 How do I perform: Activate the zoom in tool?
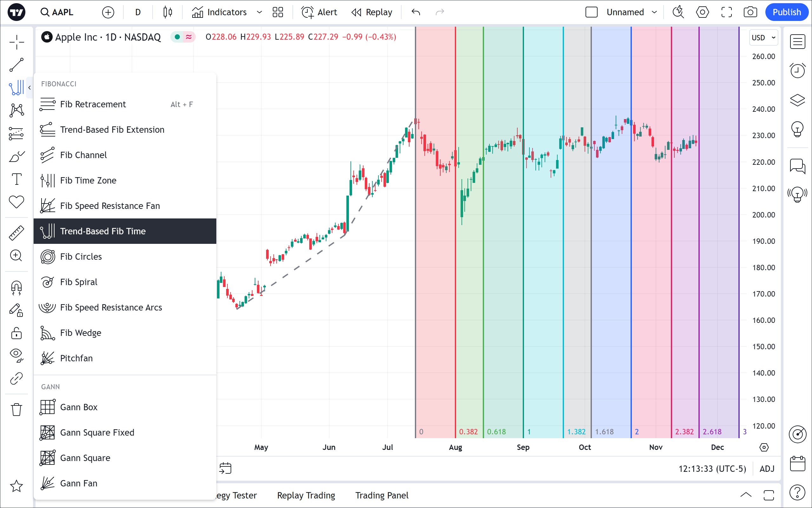pyautogui.click(x=16, y=256)
